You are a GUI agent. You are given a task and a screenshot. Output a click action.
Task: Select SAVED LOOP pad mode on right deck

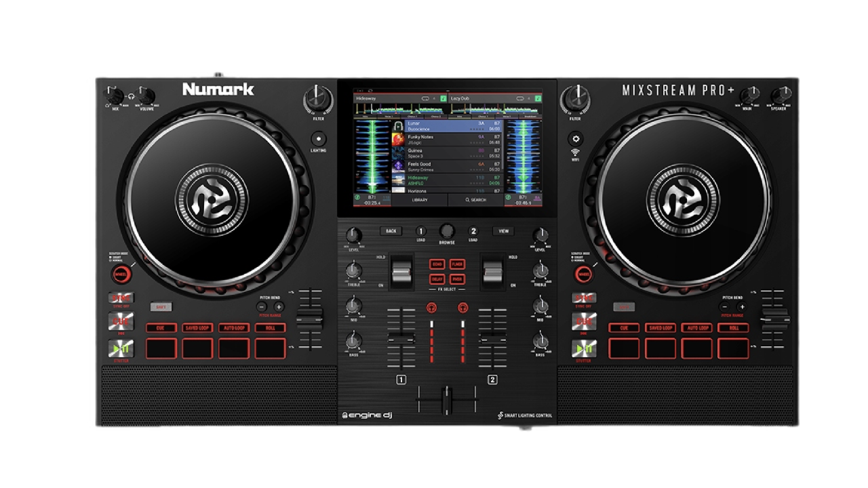tap(660, 328)
